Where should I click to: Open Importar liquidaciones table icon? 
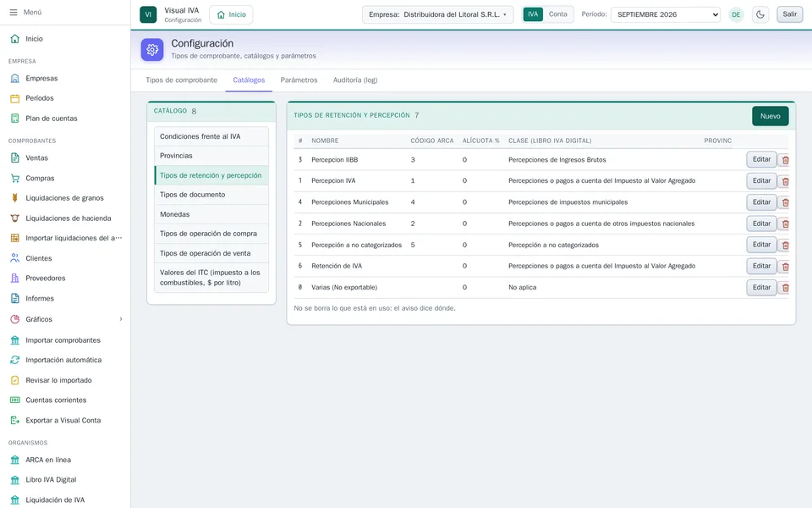pos(15,238)
